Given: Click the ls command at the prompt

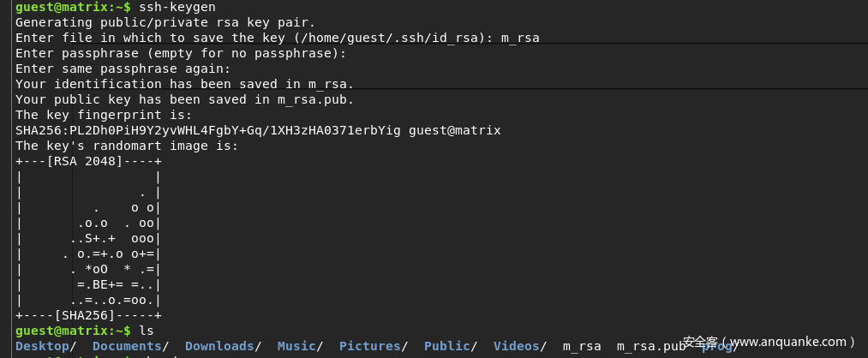Looking at the screenshot, I should [146, 331].
